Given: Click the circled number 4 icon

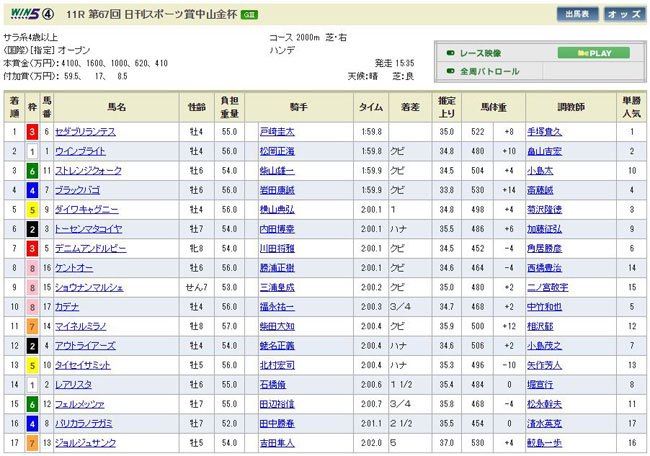Looking at the screenshot, I should click(47, 15).
